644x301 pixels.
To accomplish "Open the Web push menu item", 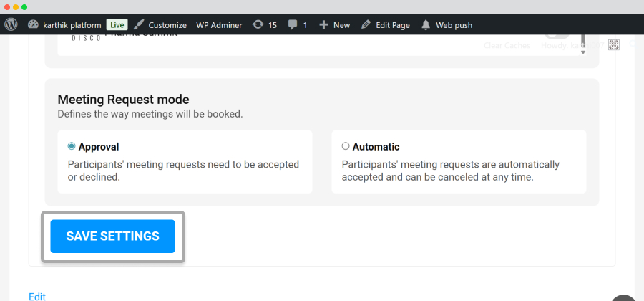I will 454,25.
